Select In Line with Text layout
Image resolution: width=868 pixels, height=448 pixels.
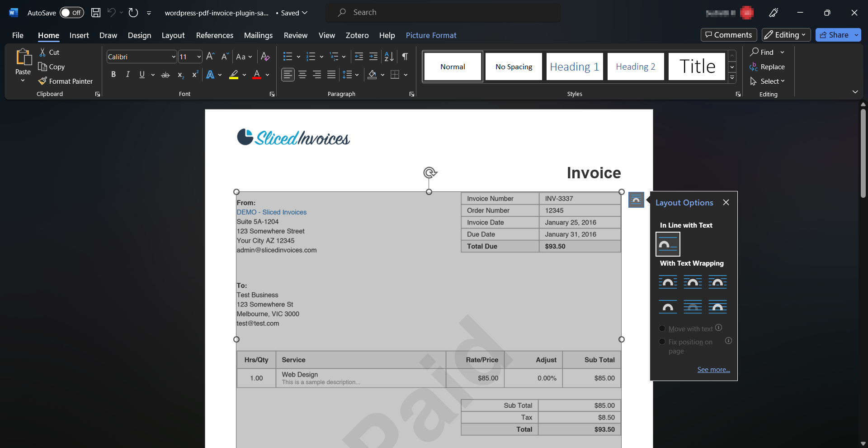[668, 244]
